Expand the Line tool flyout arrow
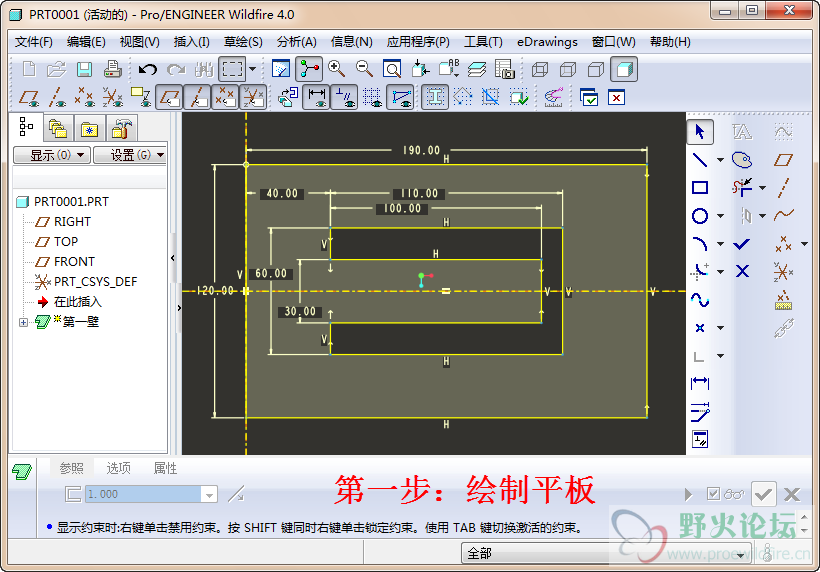 [720, 160]
